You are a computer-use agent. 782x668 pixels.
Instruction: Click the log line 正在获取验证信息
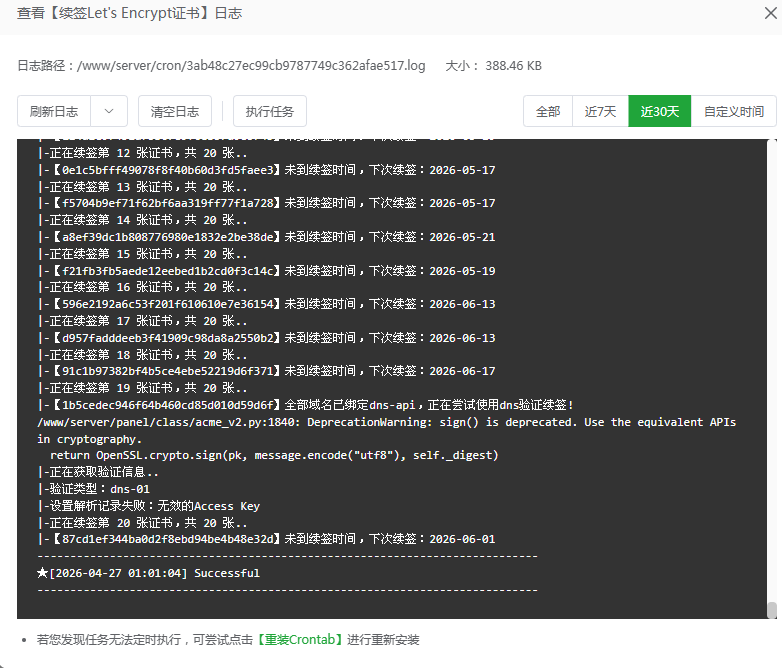pyautogui.click(x=98, y=472)
